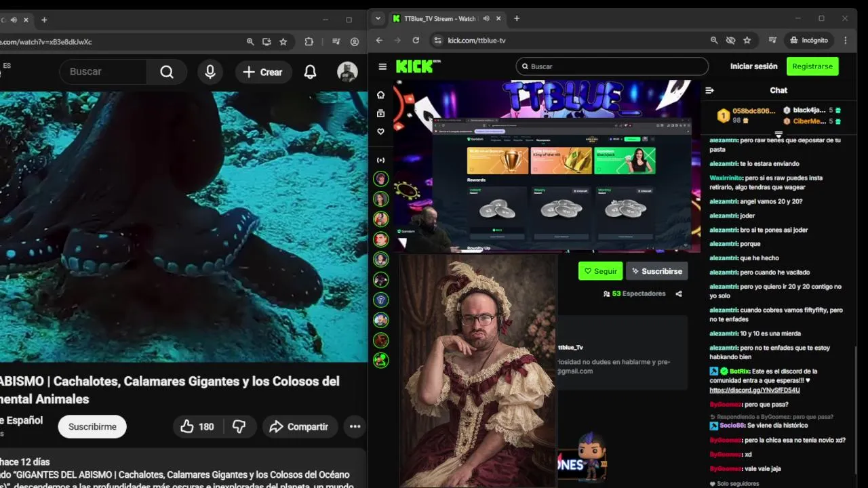
Task: Bookmark the YouTube page with star
Action: 283,41
